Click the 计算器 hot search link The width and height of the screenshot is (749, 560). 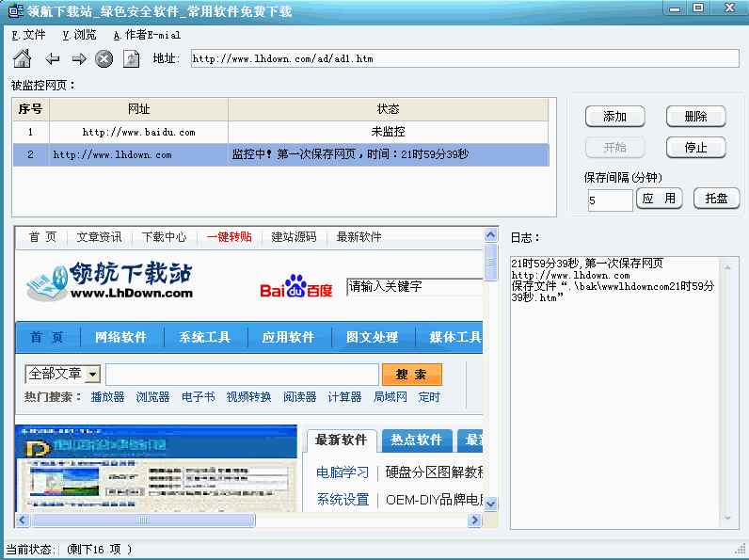[344, 397]
